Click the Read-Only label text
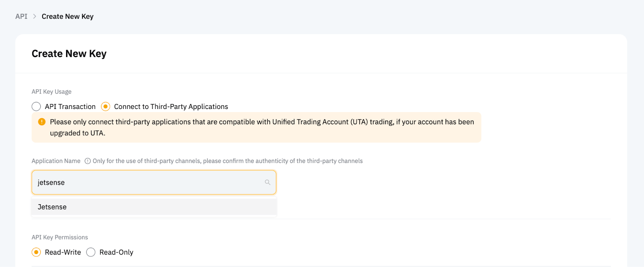This screenshot has height=267, width=644. (x=116, y=252)
